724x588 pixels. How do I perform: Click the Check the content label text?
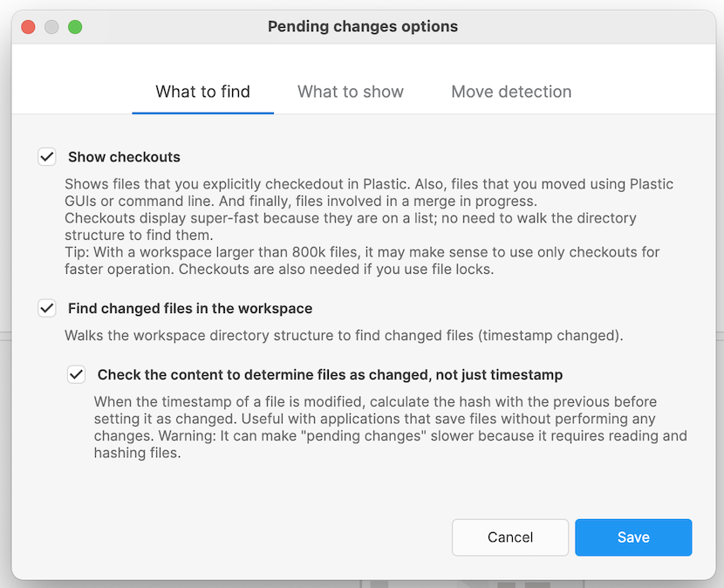(330, 375)
